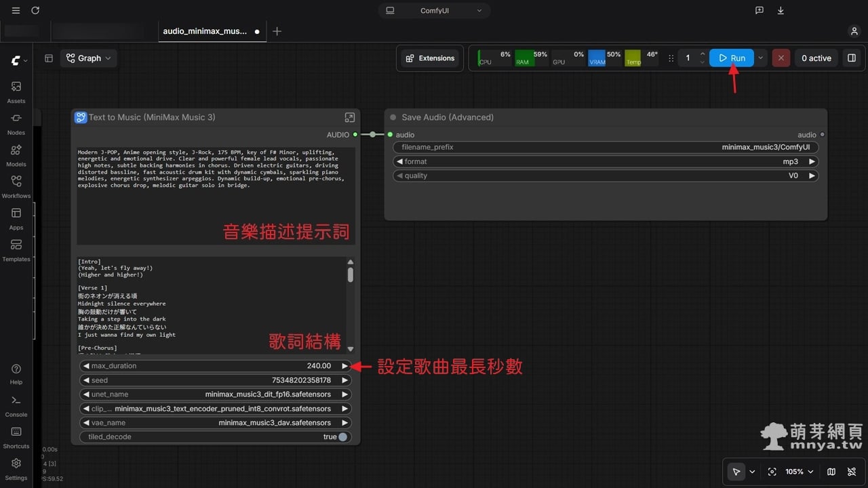
Task: Increase seed with right arrow
Action: [344, 380]
